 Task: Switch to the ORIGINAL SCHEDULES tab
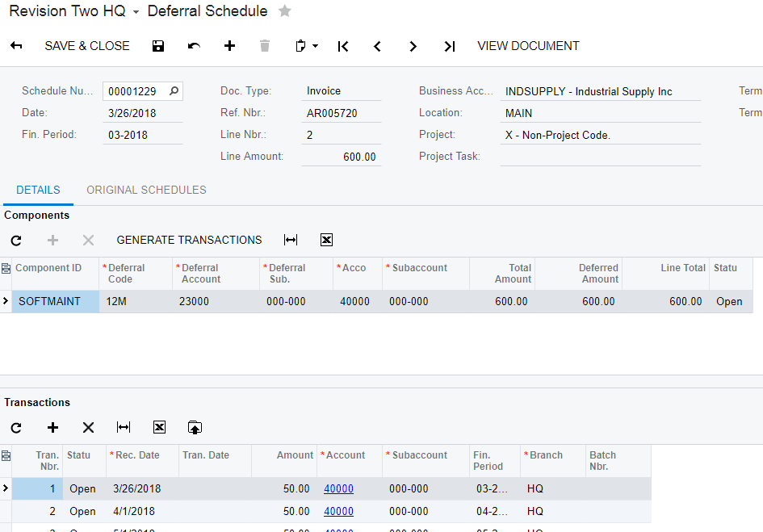tap(146, 190)
